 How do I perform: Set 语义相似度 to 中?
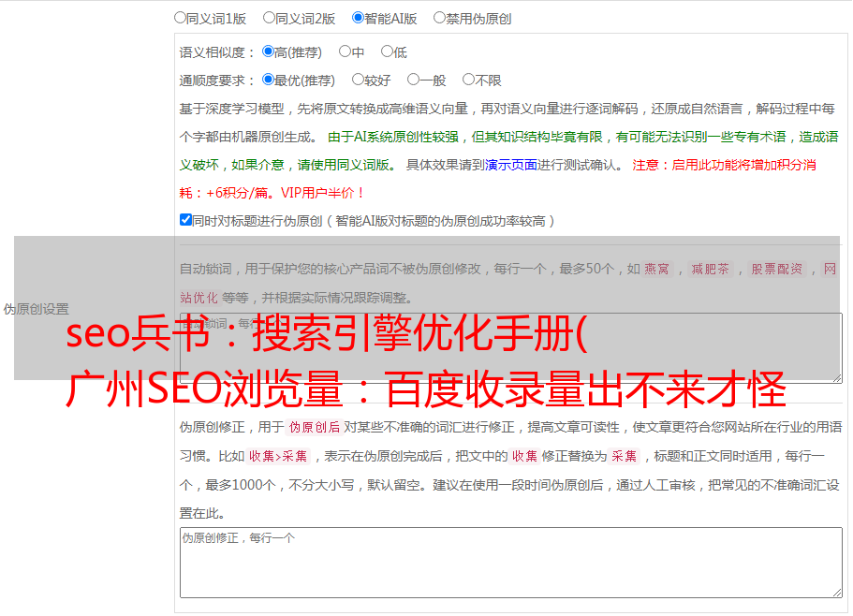coord(345,51)
